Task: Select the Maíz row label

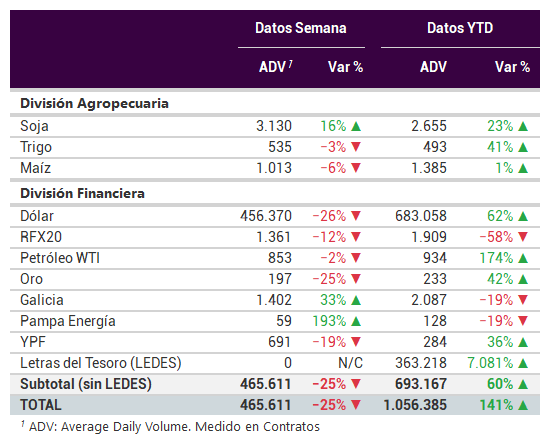Action: click(35, 168)
